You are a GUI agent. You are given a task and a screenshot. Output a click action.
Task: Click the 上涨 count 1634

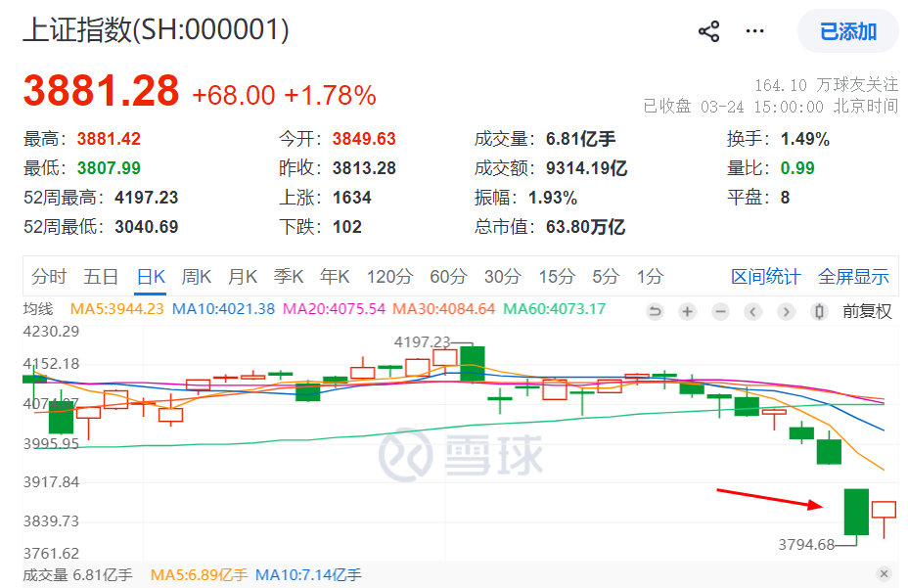352,198
